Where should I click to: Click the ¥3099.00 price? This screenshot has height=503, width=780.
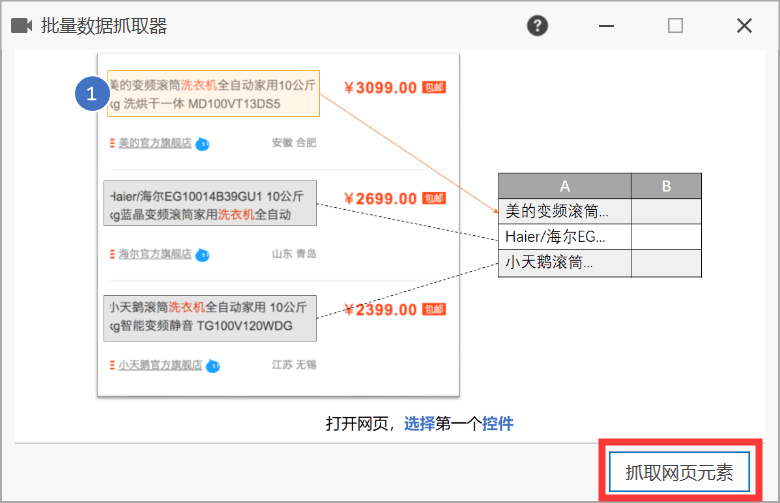(x=381, y=88)
